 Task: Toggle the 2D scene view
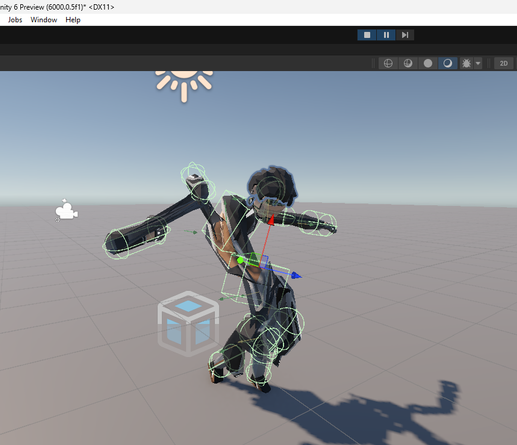pos(504,63)
